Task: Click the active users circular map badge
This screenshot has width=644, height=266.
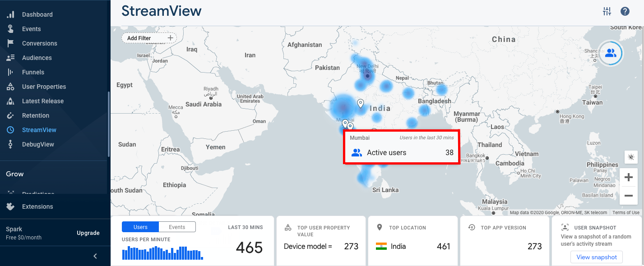Action: (x=610, y=53)
